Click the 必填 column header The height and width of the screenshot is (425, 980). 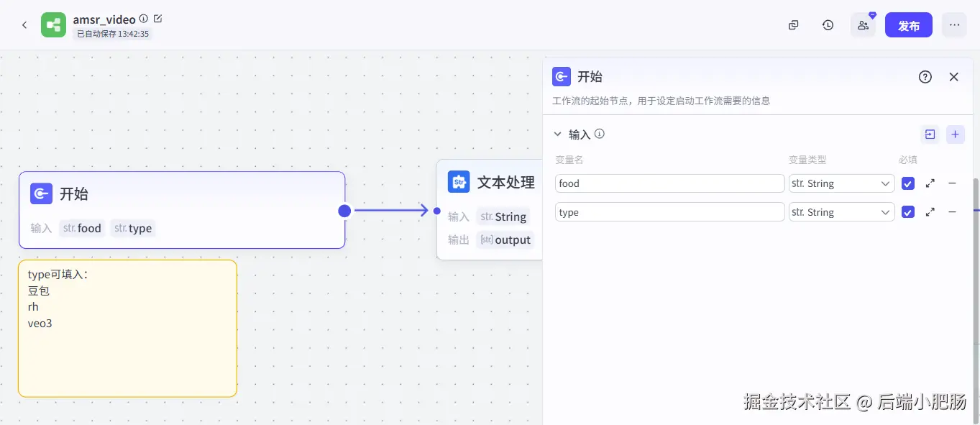[x=908, y=160]
